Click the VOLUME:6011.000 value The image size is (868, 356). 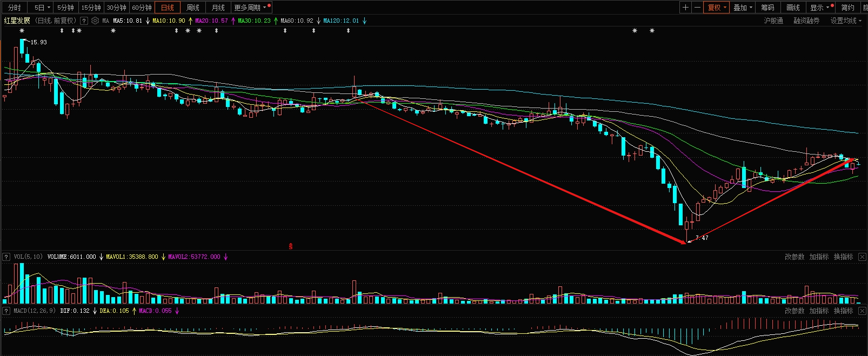pos(71,257)
